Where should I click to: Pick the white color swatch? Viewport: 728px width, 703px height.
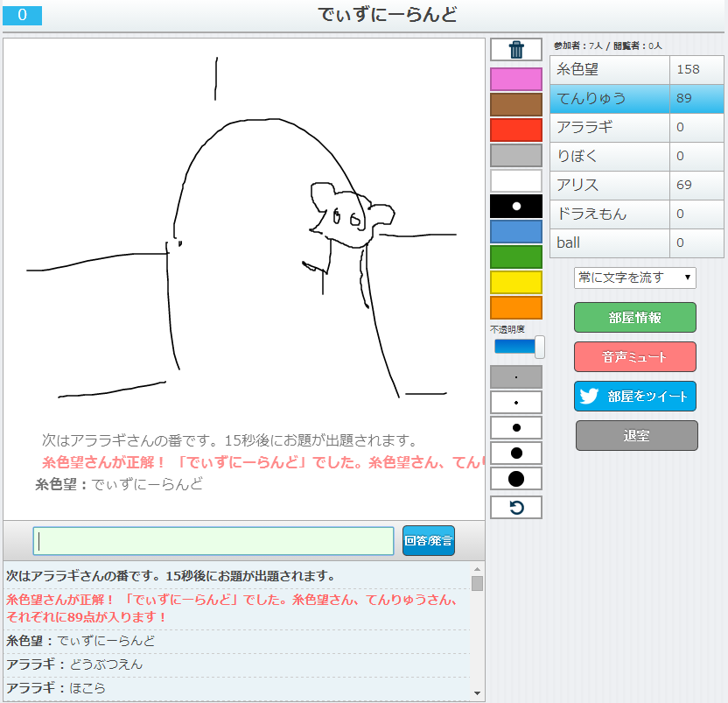[516, 180]
